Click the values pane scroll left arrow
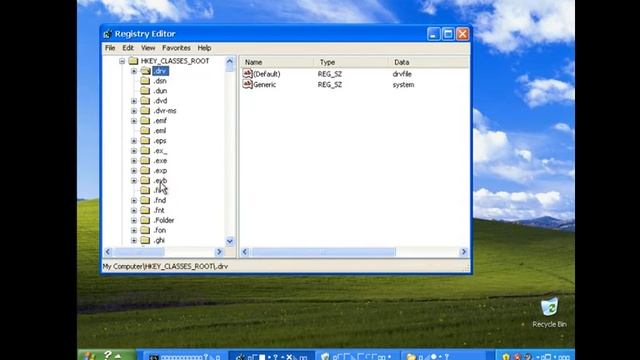 (x=245, y=252)
